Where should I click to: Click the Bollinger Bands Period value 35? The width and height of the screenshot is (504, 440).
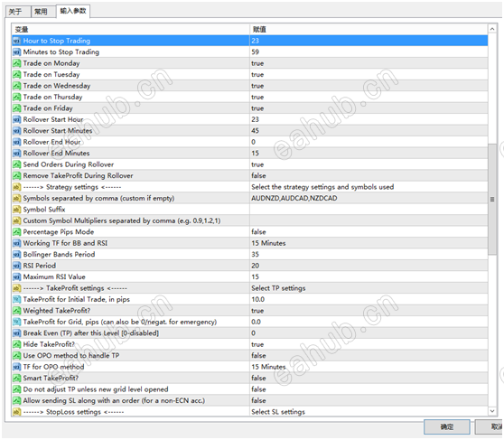369,255
